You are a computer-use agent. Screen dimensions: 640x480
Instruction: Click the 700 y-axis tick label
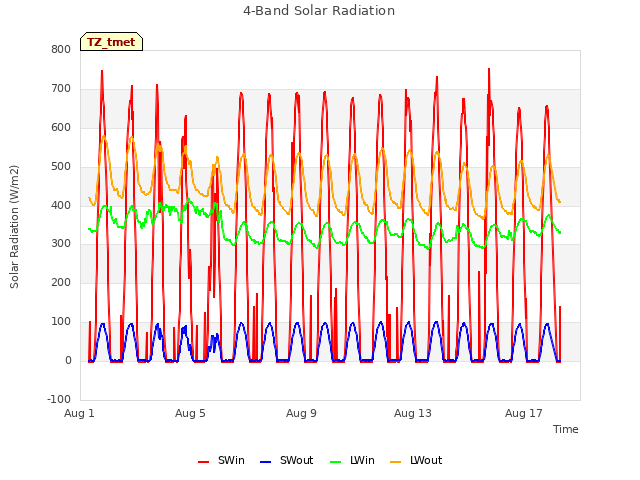tap(61, 89)
